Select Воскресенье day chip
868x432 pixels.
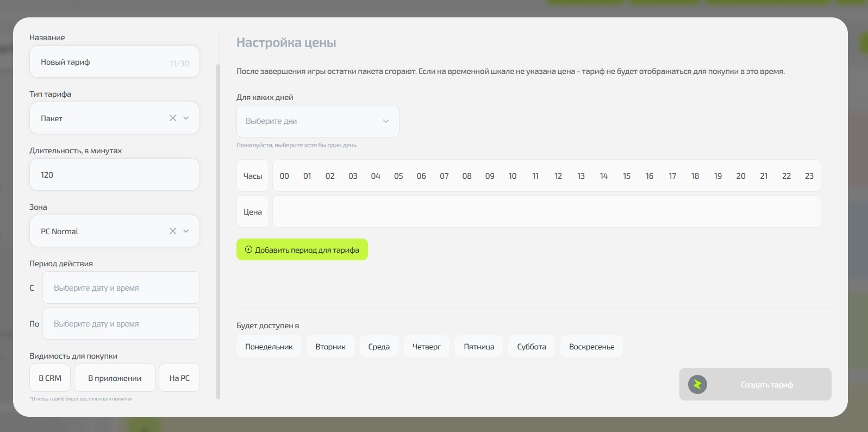(591, 347)
